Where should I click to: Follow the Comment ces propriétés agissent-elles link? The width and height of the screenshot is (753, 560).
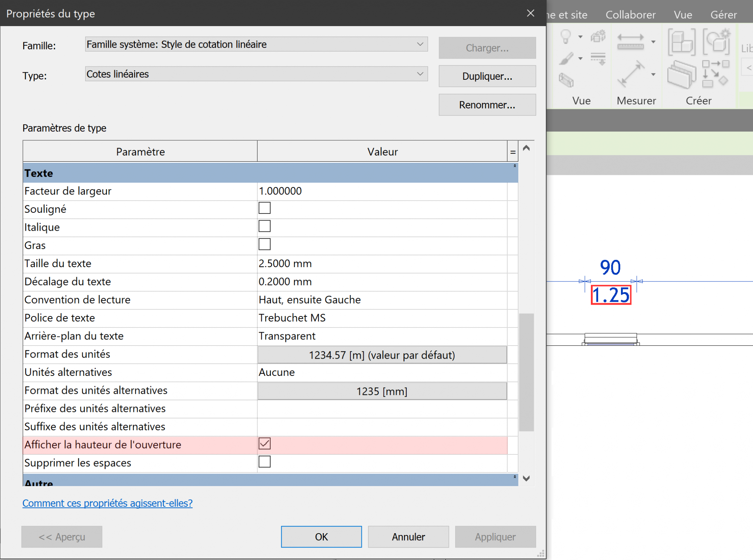pos(107,503)
